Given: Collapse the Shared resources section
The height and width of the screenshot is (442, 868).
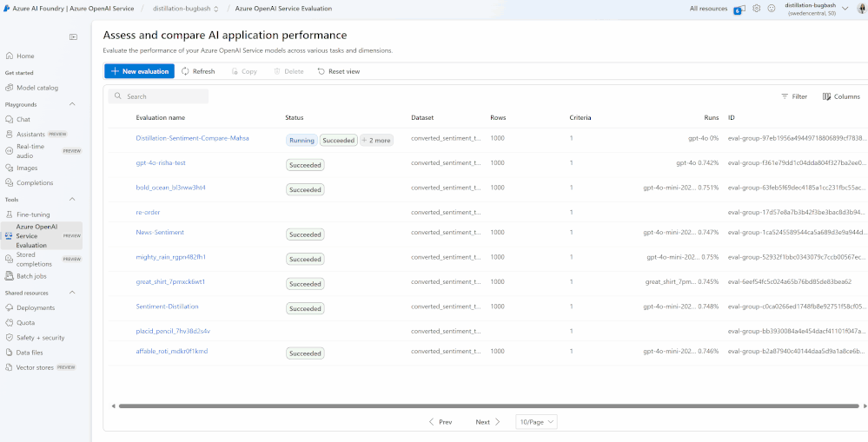Looking at the screenshot, I should pos(73,293).
